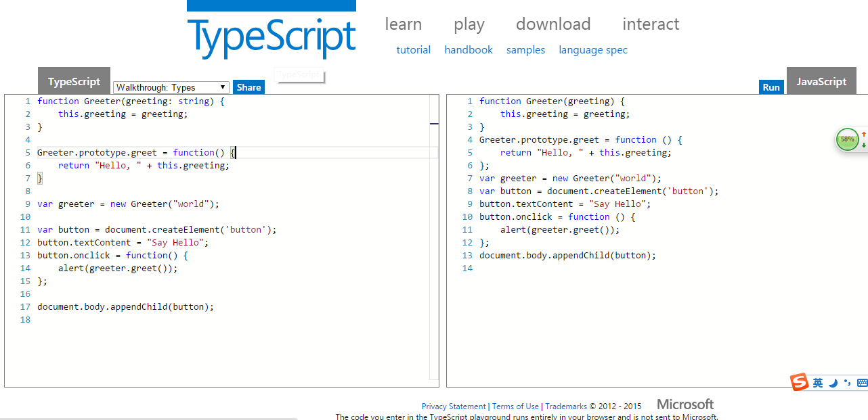868x420 pixels.
Task: Open the soft keyboard icon
Action: click(x=862, y=383)
